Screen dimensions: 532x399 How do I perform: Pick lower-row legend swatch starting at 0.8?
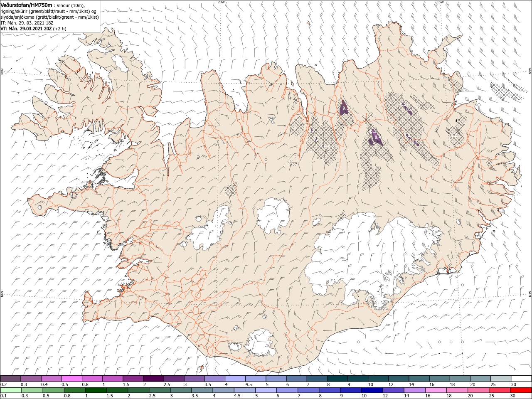pos(74,390)
